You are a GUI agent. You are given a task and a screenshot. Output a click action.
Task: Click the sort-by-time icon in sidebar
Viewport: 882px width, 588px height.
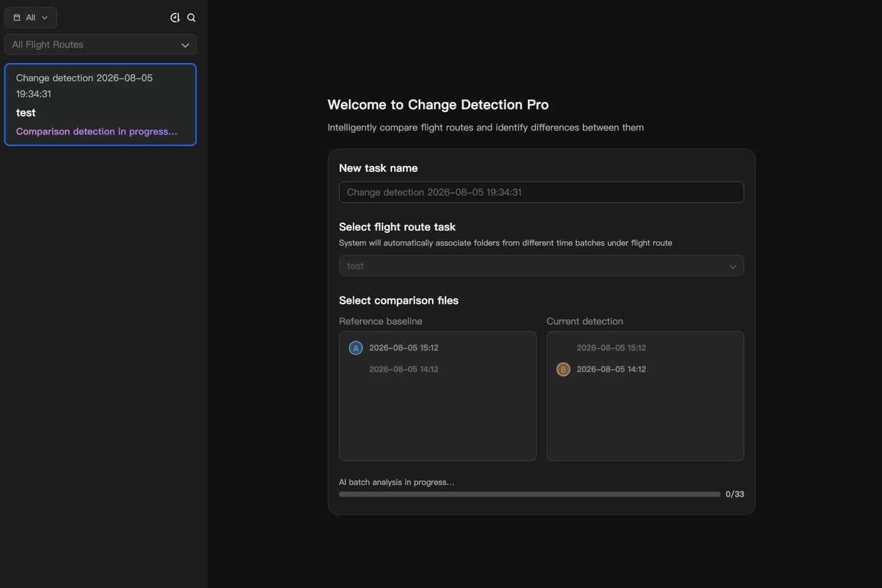point(175,18)
